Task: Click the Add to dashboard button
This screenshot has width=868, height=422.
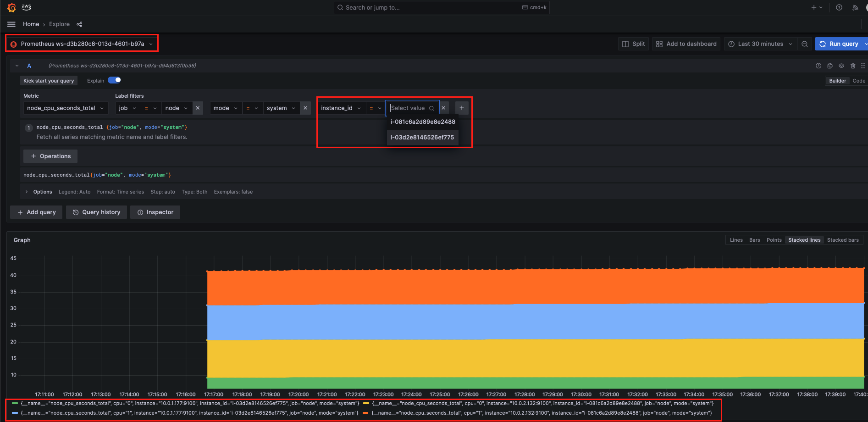Action: pos(686,44)
